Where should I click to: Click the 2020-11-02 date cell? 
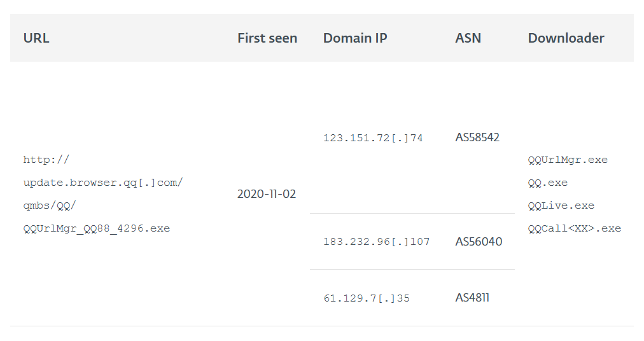[x=267, y=194]
